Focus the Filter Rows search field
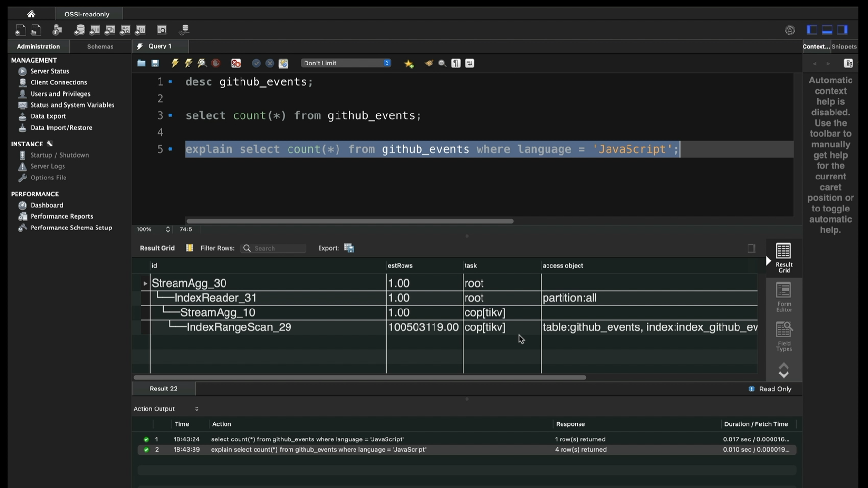The height and width of the screenshot is (488, 868). tap(273, 248)
